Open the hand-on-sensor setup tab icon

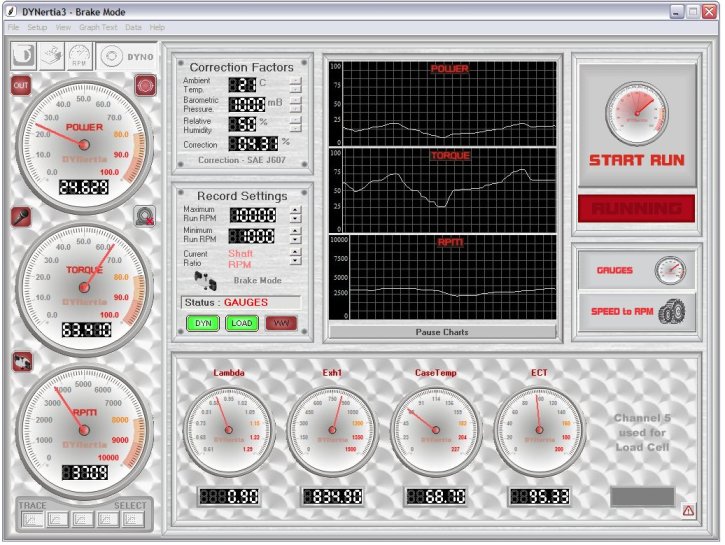[52, 56]
